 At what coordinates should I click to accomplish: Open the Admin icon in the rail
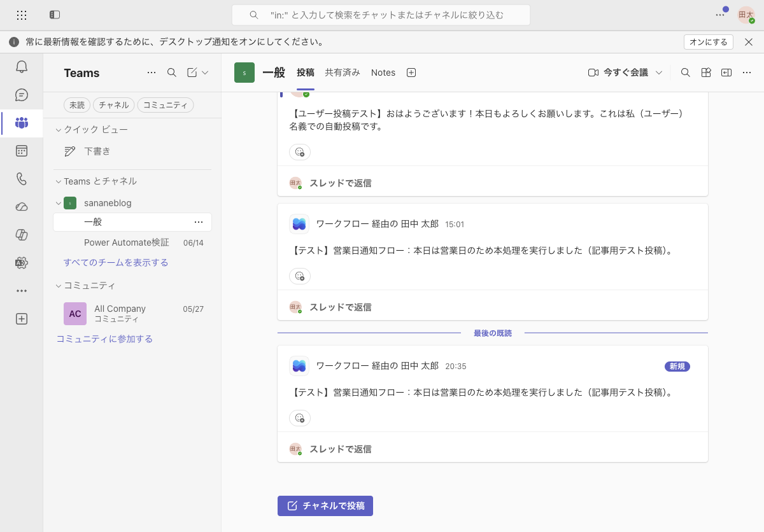(22, 263)
